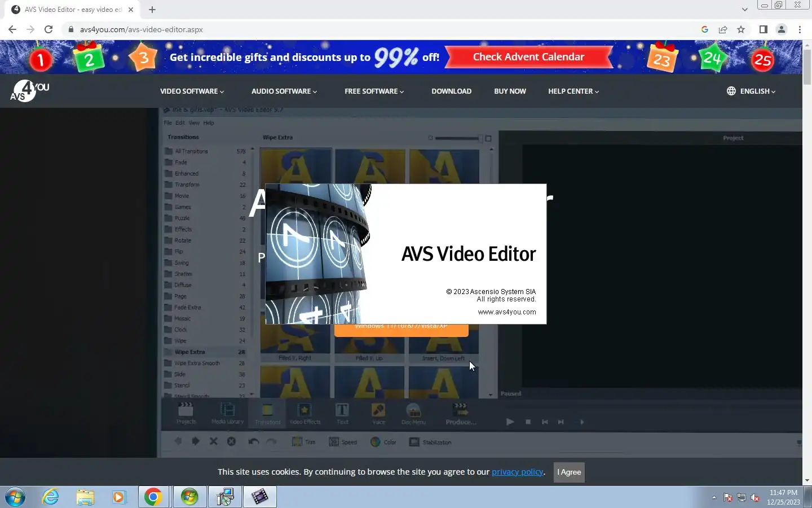Go to the DOWNLOAD page
The height and width of the screenshot is (508, 812).
coord(451,91)
